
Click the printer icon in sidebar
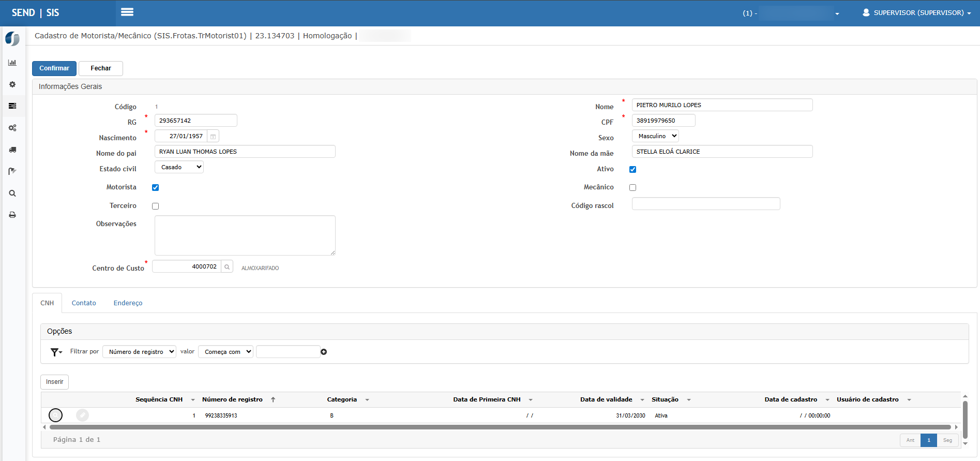[12, 215]
